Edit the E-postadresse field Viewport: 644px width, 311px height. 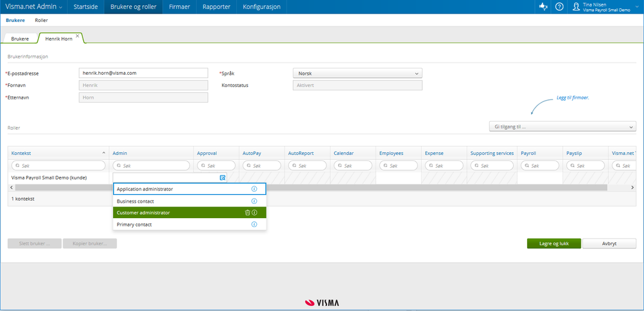point(143,73)
